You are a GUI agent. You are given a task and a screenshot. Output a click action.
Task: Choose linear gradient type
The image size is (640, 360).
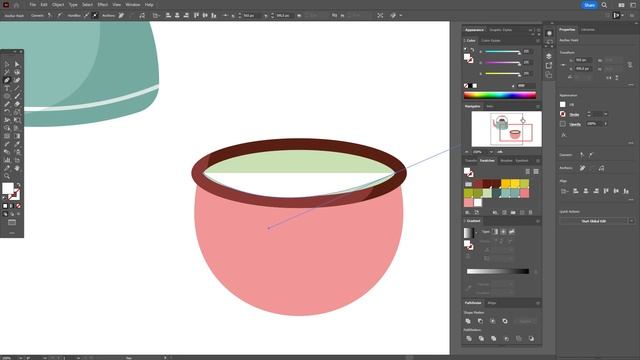[495, 231]
